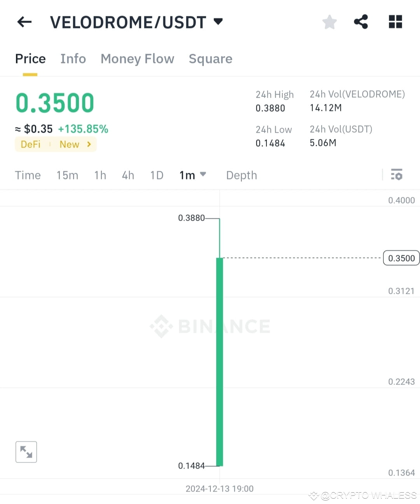This screenshot has width=420, height=504.
Task: Open chart settings icon beside Depth
Action: (397, 174)
